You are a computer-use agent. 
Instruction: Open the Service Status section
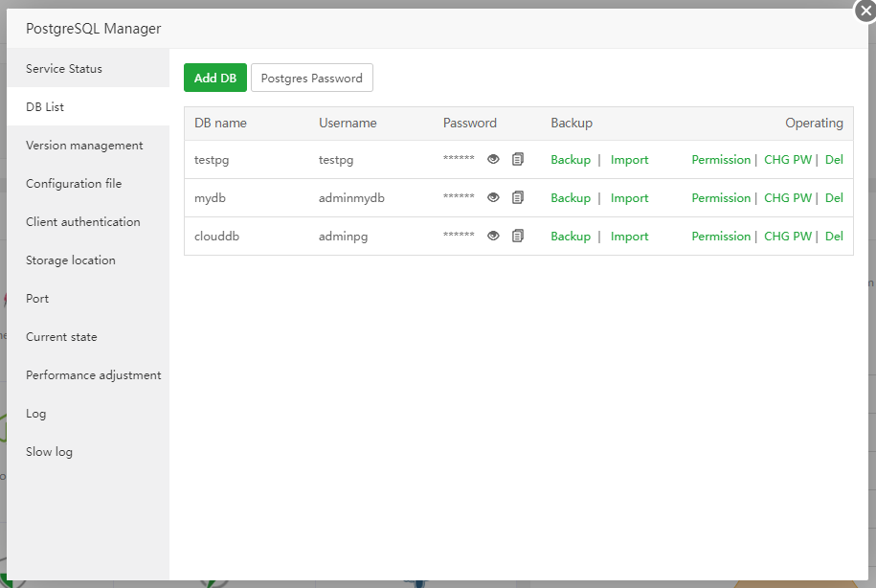(x=88, y=68)
